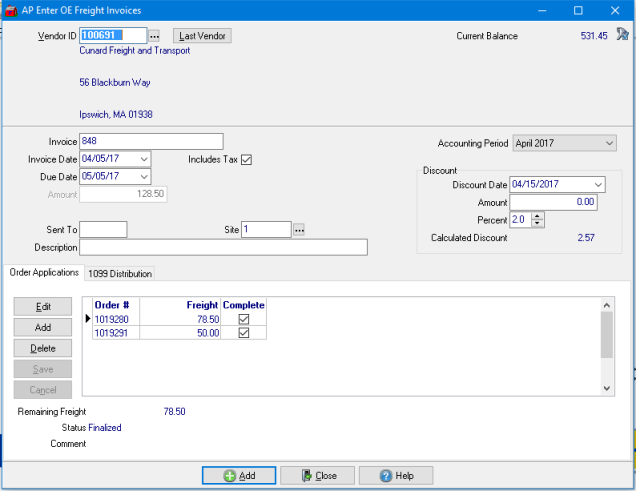Switch to the 1099 Distribution tab

coord(119,273)
